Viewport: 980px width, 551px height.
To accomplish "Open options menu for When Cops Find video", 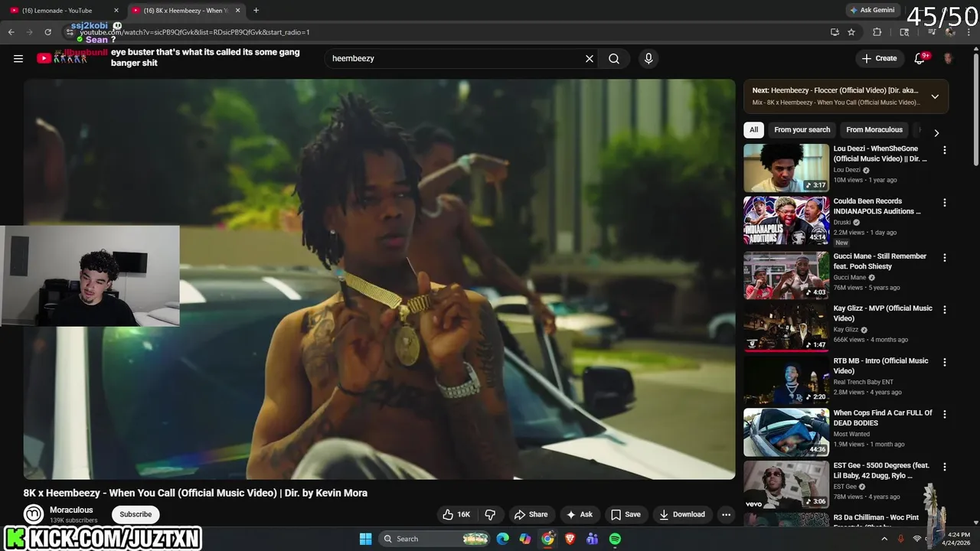I will [x=944, y=414].
